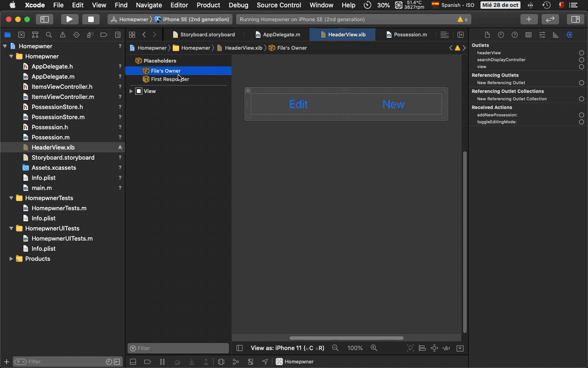The width and height of the screenshot is (588, 368).
Task: Zoom in the canvas
Action: click(374, 348)
